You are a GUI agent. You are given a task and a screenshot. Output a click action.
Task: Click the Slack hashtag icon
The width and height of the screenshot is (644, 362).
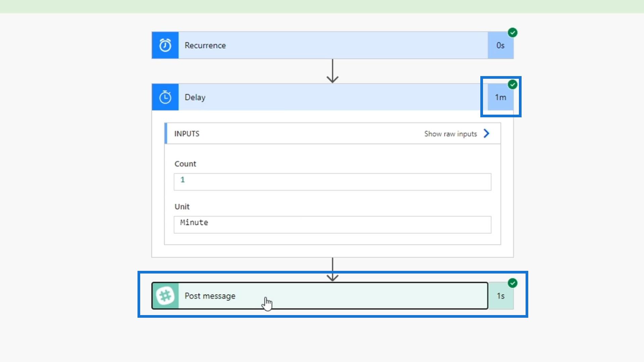click(165, 296)
